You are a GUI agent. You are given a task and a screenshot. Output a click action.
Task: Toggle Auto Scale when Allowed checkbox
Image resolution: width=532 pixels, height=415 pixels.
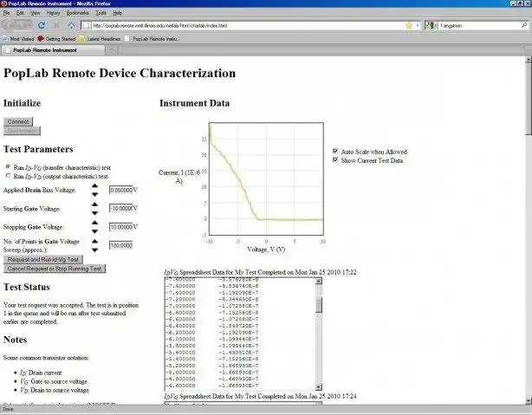tap(335, 151)
